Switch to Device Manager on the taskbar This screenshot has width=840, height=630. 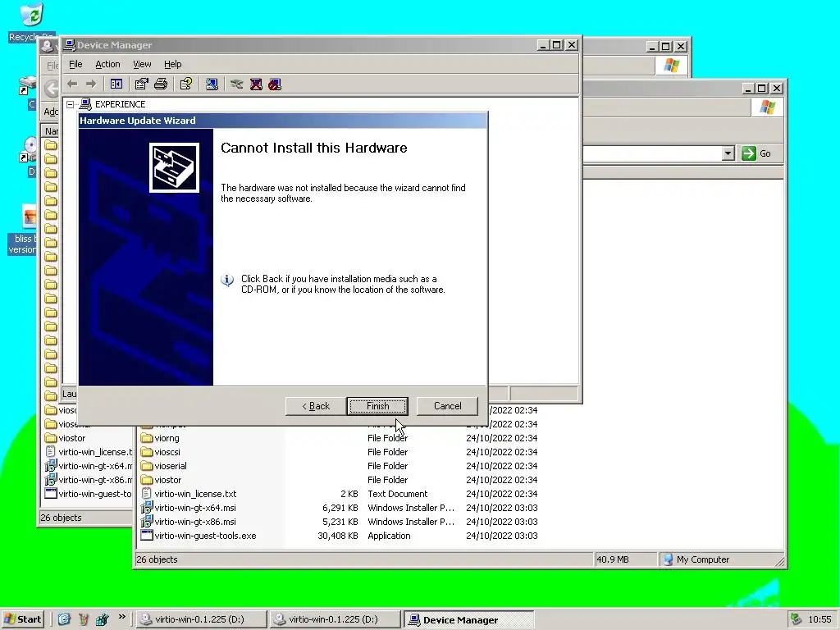click(468, 620)
